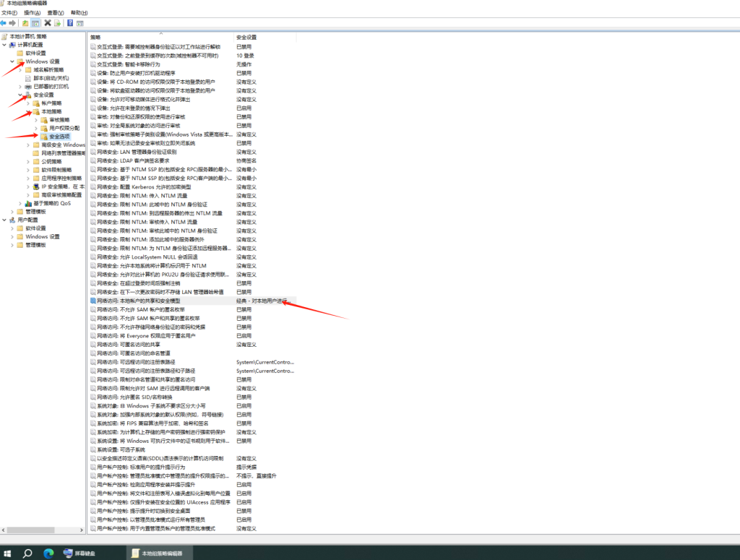The height and width of the screenshot is (560, 740).
Task: Click the Delete (X) toolbar icon
Action: point(48,22)
